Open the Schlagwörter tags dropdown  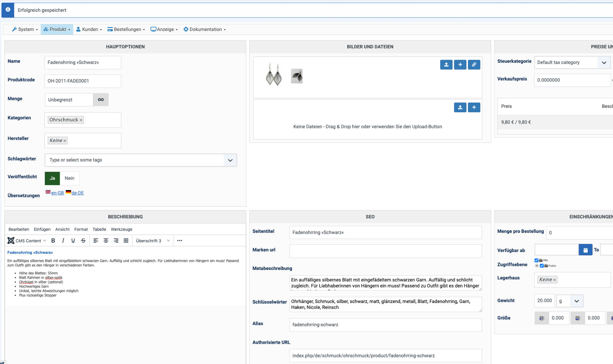230,160
